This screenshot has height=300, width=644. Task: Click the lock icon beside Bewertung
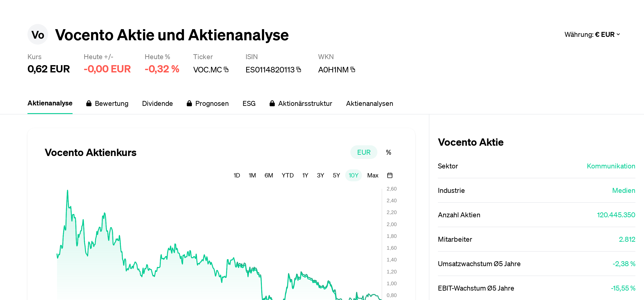[x=89, y=103]
